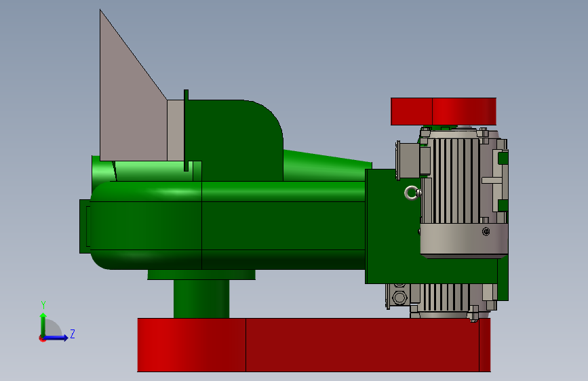The image size is (588, 381).
Task: Select the eye bolt ring on the motor
Action: click(412, 193)
